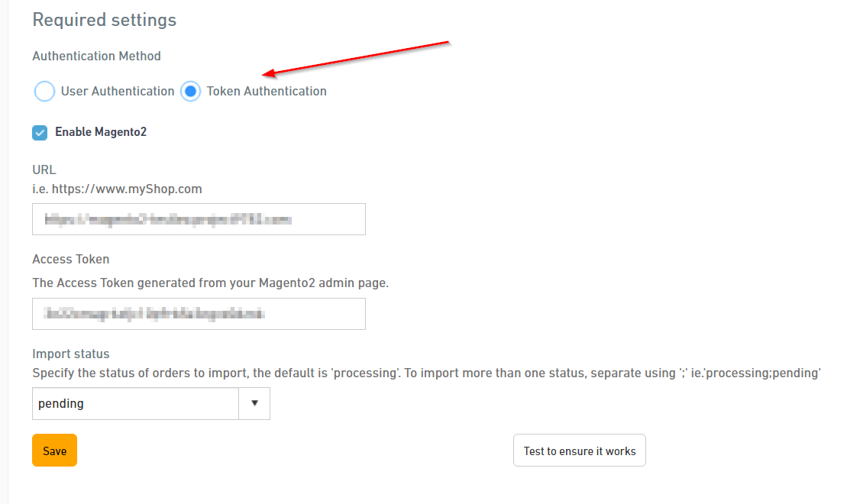This screenshot has height=504, width=860.
Task: Click the Enable Magento2 label text
Action: pos(101,132)
